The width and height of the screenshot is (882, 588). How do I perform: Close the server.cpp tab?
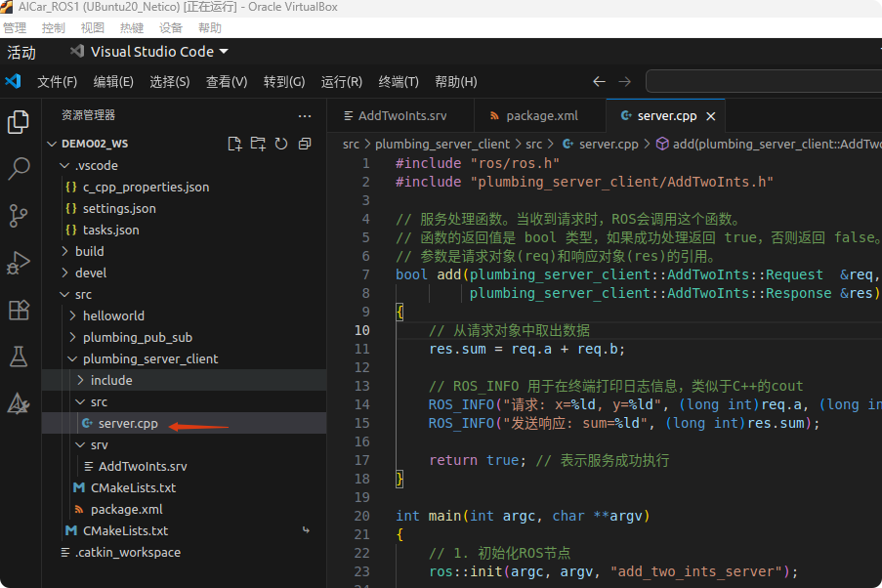click(x=711, y=116)
